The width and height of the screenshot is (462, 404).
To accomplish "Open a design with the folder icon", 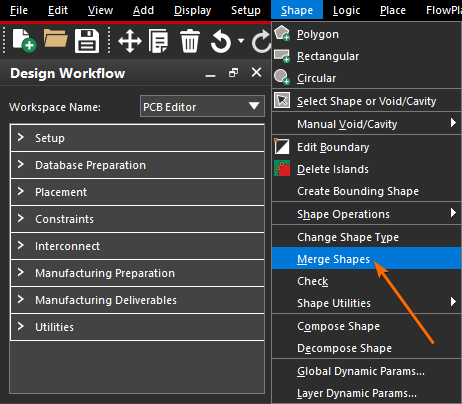I will coord(55,39).
